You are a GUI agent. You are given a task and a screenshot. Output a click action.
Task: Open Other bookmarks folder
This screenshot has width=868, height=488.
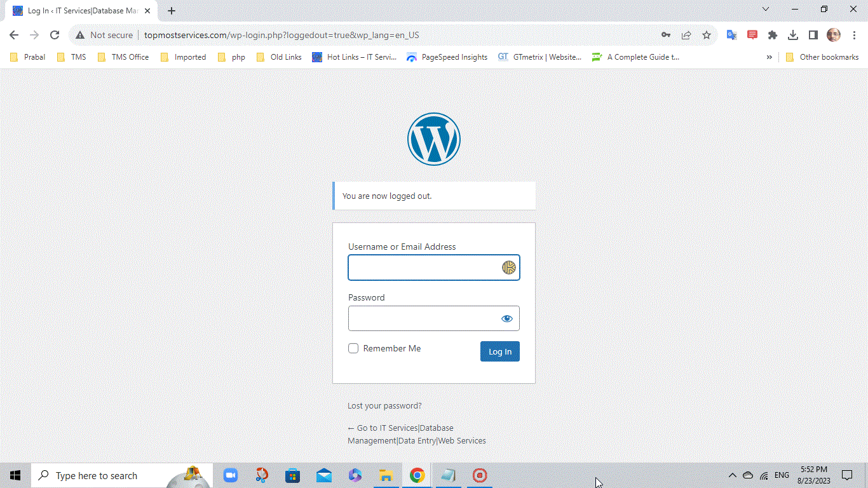[x=822, y=57]
